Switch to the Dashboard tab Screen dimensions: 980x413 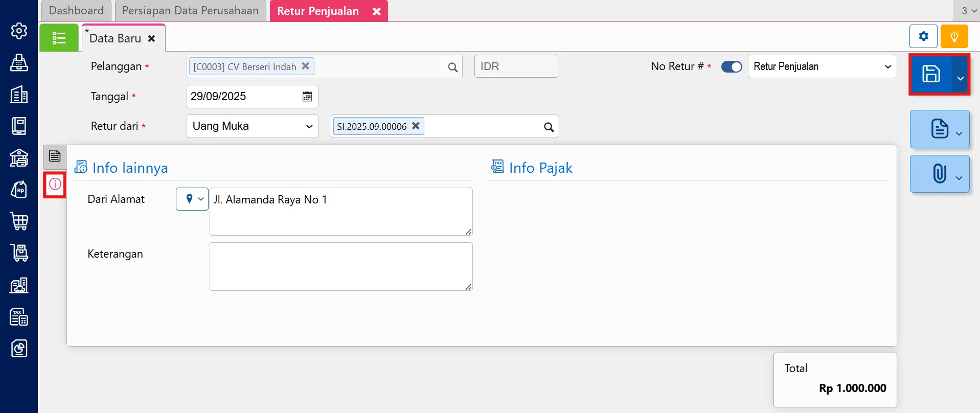click(76, 11)
